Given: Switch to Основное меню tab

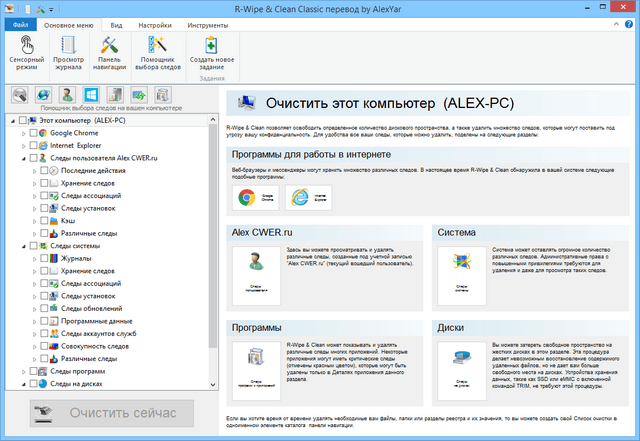Looking at the screenshot, I should point(69,25).
